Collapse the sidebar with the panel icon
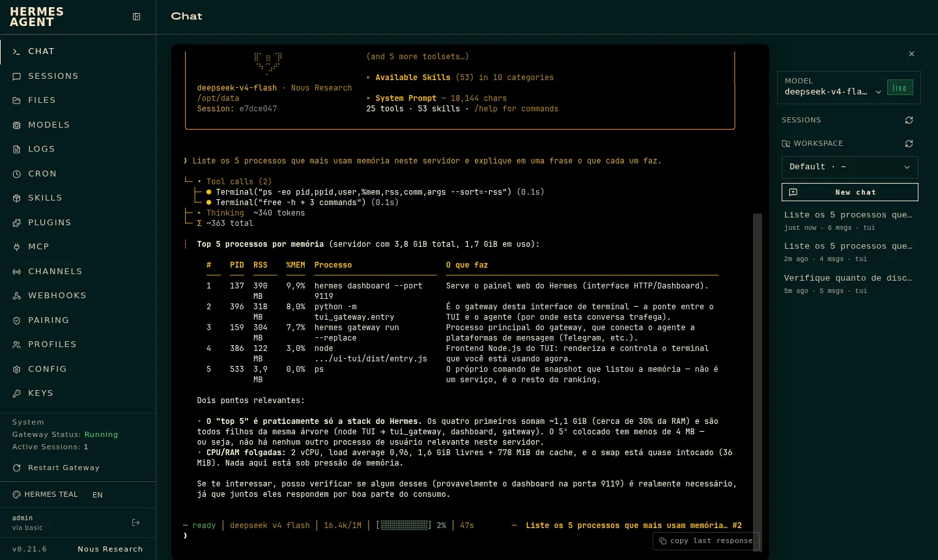This screenshot has height=560, width=938. (137, 17)
